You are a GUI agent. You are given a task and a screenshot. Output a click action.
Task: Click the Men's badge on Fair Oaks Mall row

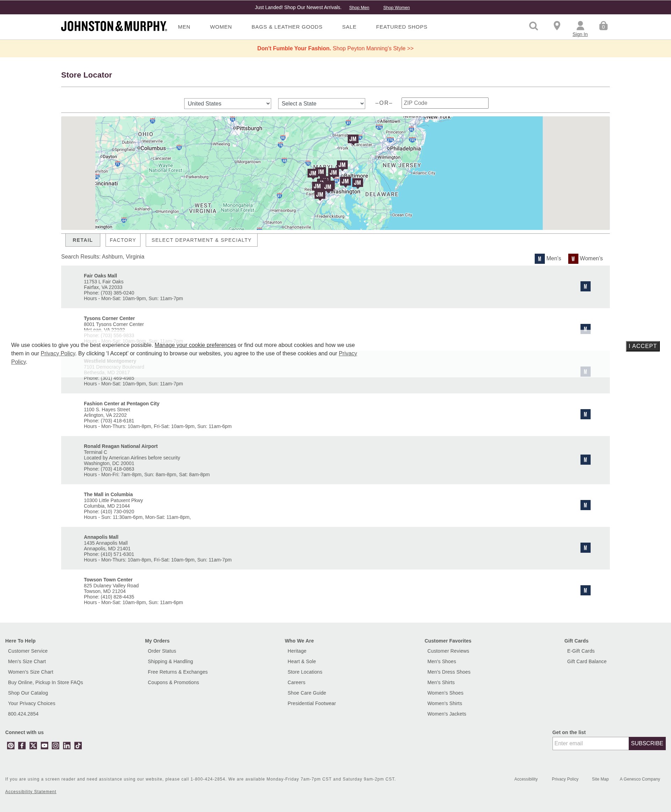585,287
